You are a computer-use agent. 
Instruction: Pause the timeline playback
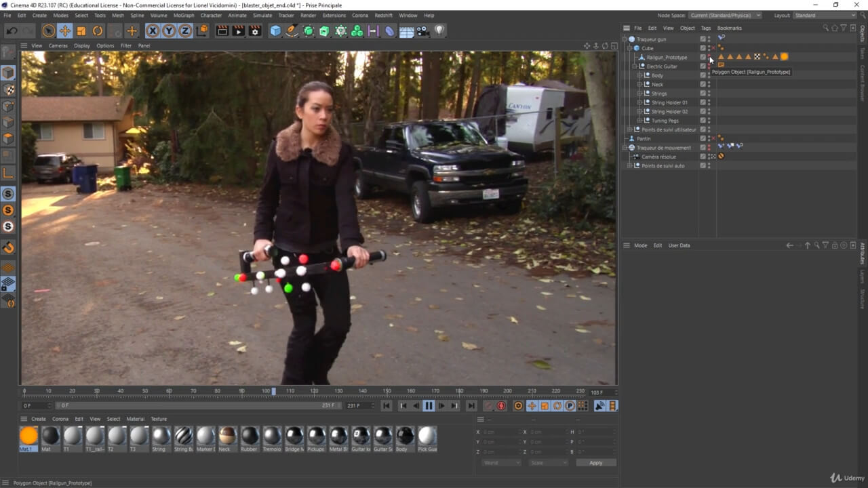[429, 406]
